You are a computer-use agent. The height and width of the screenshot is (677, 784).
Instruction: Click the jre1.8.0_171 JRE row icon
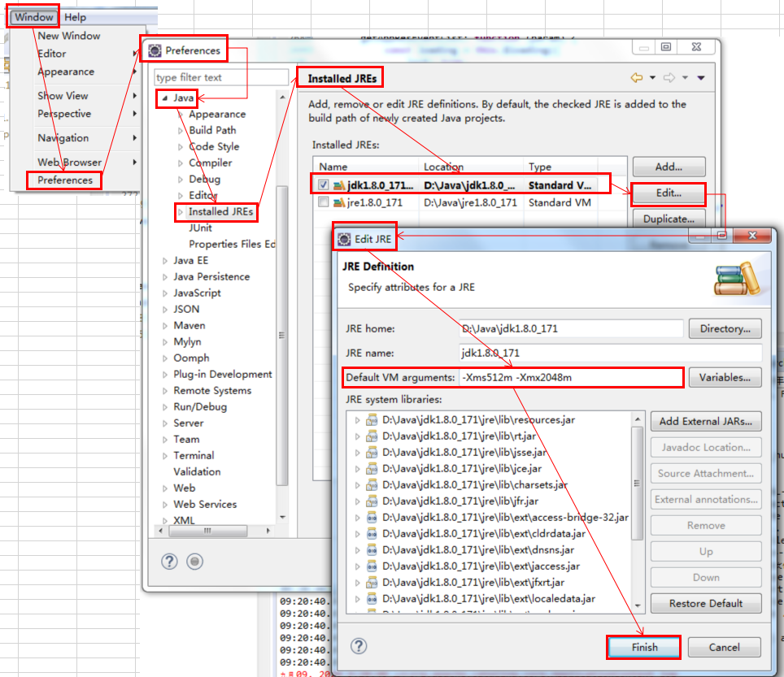(x=339, y=202)
